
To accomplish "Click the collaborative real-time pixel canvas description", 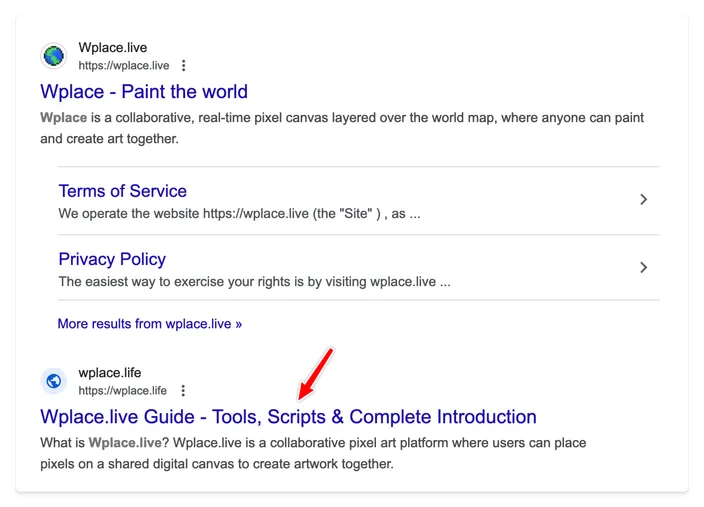I will (x=342, y=128).
